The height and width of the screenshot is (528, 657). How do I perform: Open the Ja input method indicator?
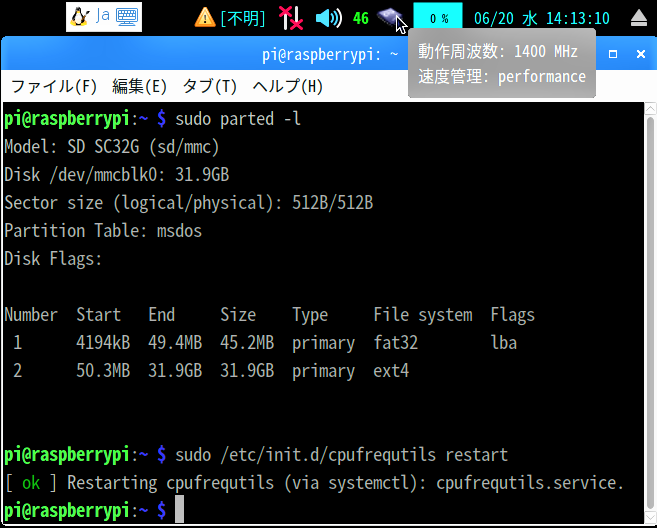[103, 16]
